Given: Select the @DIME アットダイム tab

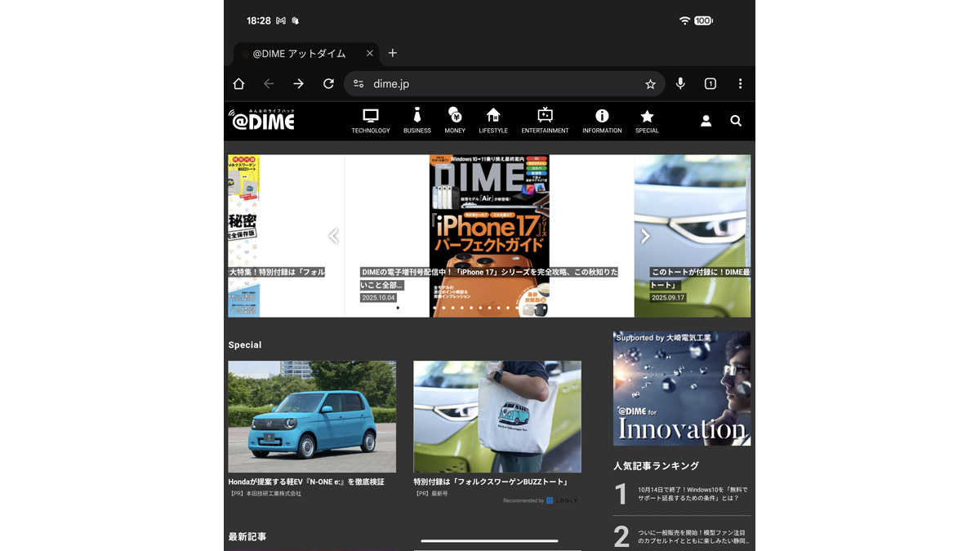Looking at the screenshot, I should 299,54.
